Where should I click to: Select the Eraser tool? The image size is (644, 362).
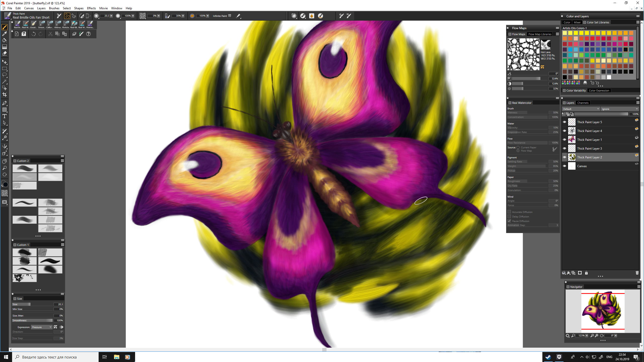[5, 53]
